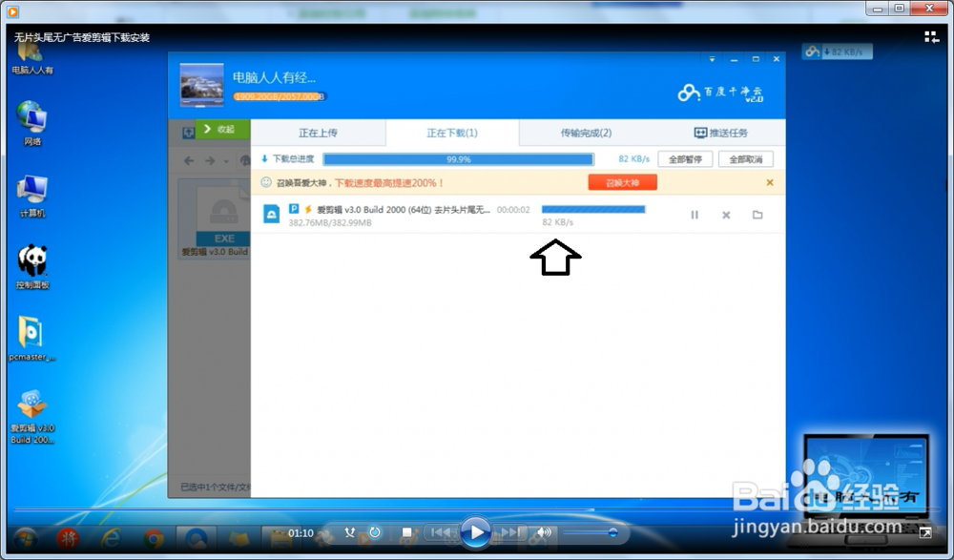Switch to 正在上传 tab
The width and height of the screenshot is (954, 560).
click(x=319, y=133)
